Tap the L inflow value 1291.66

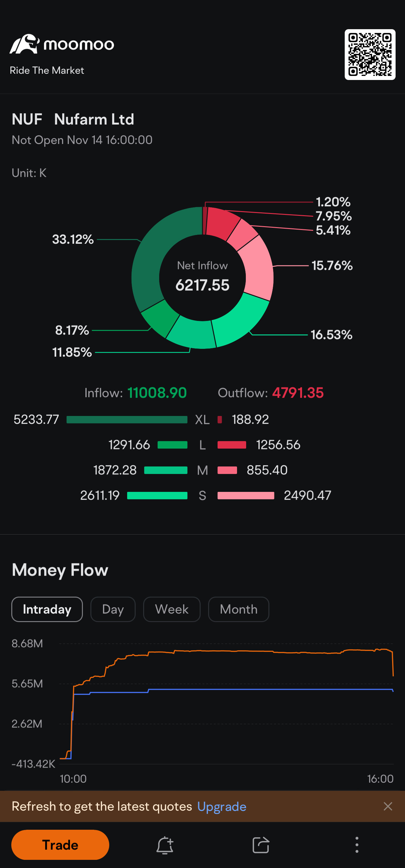[129, 445]
